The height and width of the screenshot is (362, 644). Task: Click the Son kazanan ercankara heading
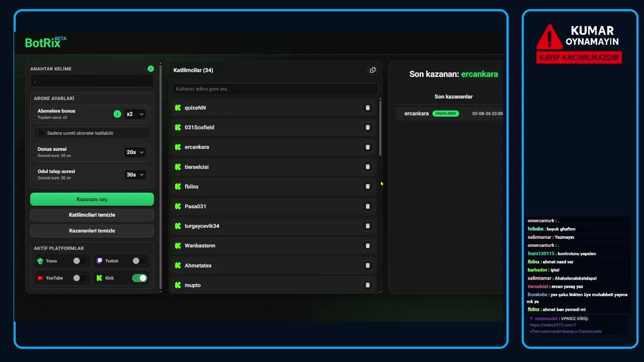coord(453,74)
